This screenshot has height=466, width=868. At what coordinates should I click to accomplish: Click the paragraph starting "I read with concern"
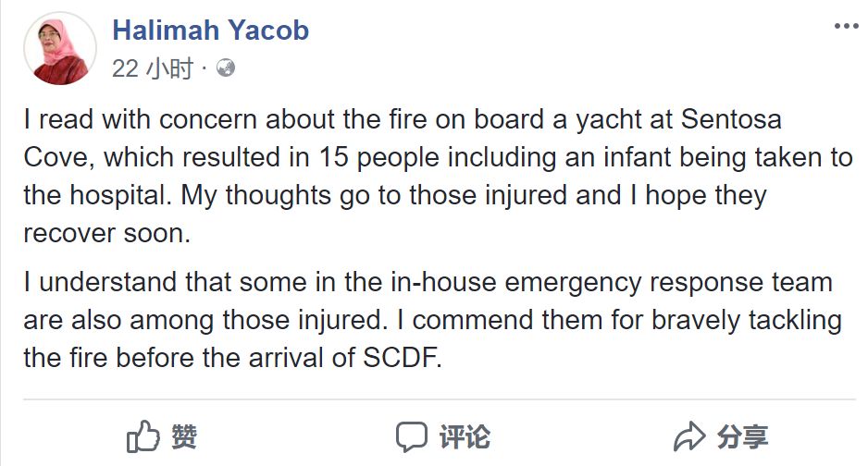(x=435, y=176)
